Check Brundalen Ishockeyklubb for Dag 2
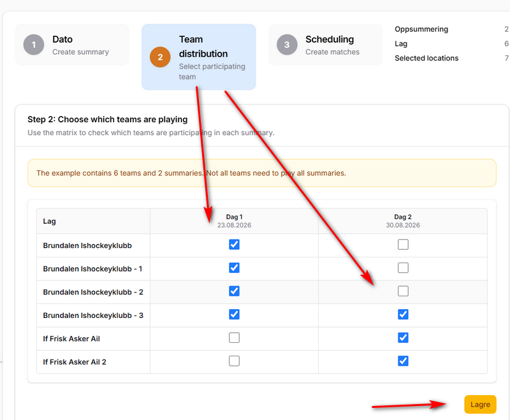 click(x=403, y=245)
